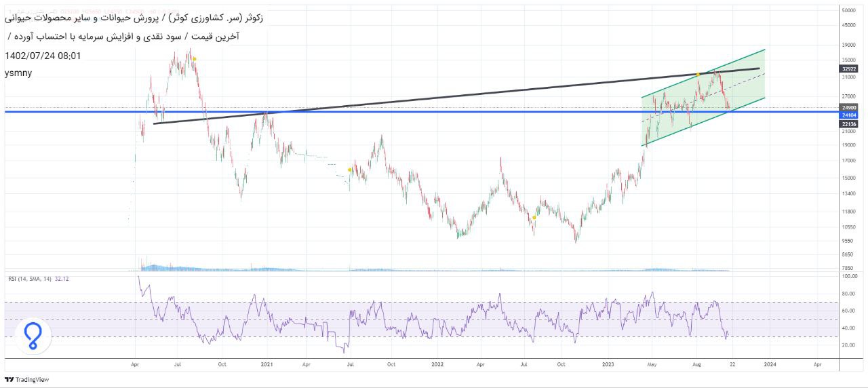The height and width of the screenshot is (388, 868).
Task: Open the RSI (14, SMA, 14) indicator legend
Action: pos(37,279)
